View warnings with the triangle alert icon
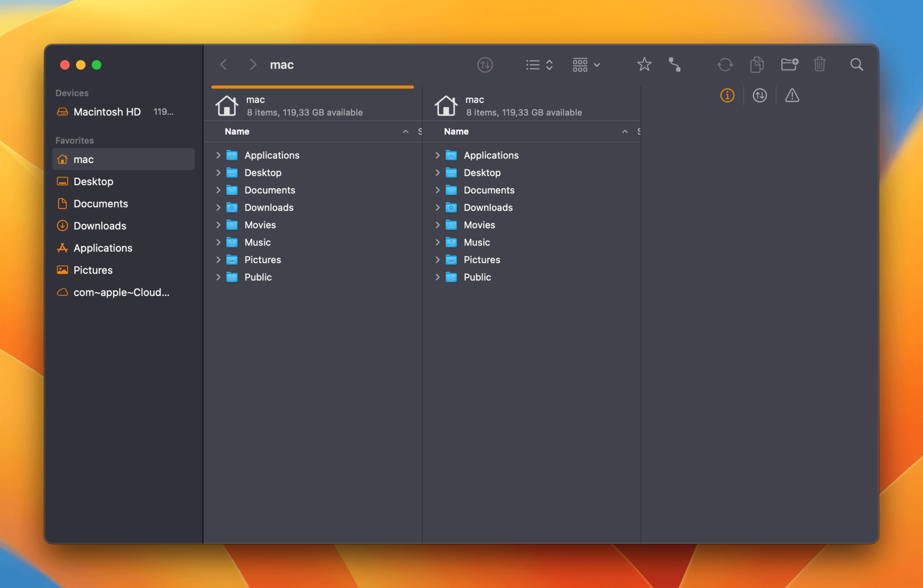Screen dimensions: 923x588 tap(792, 95)
